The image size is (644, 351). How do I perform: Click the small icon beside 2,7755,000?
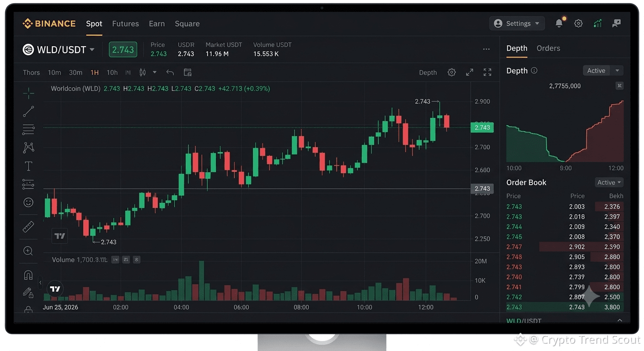click(x=619, y=85)
